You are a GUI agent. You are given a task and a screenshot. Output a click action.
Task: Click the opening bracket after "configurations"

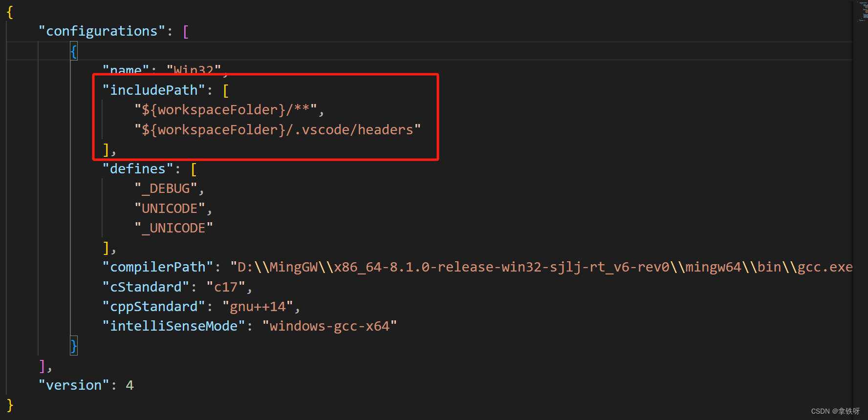[x=186, y=32]
